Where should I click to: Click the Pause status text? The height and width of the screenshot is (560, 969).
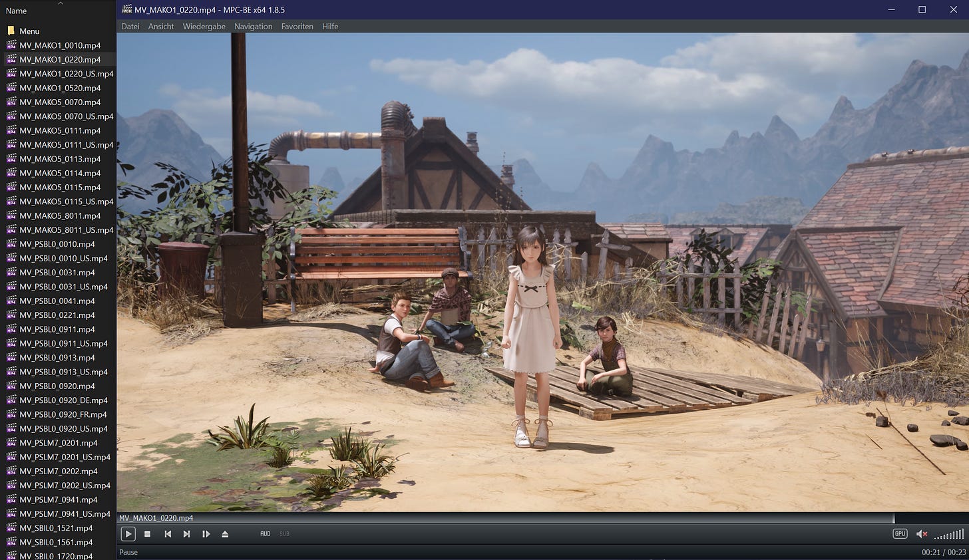[x=128, y=552]
